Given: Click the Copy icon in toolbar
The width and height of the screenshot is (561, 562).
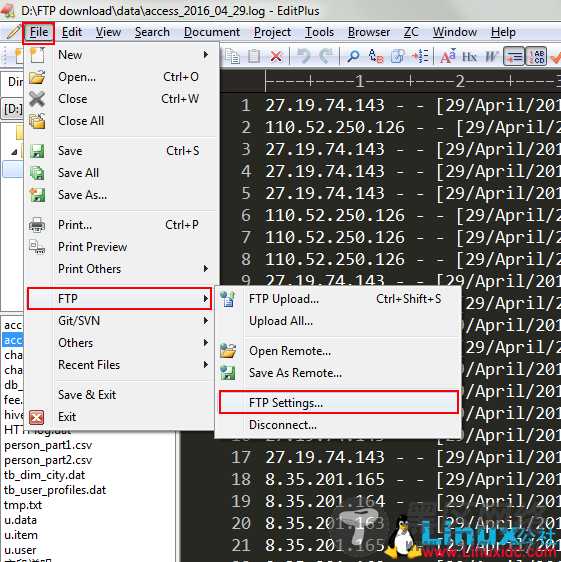Looking at the screenshot, I should (x=232, y=56).
